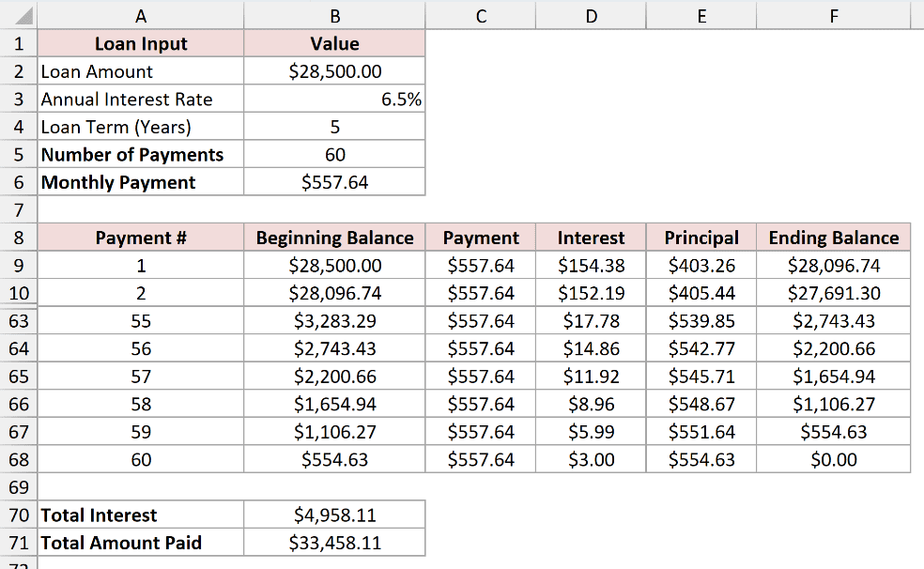Select payment number 57 cell
This screenshot has height=569, width=924.
(140, 376)
